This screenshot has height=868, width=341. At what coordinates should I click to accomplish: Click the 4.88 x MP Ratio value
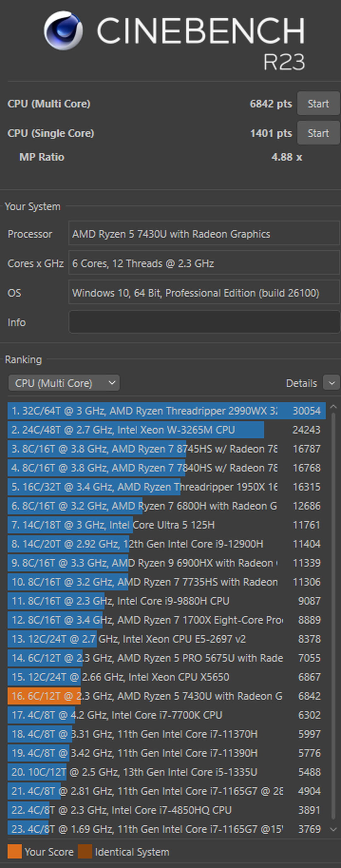click(x=287, y=157)
